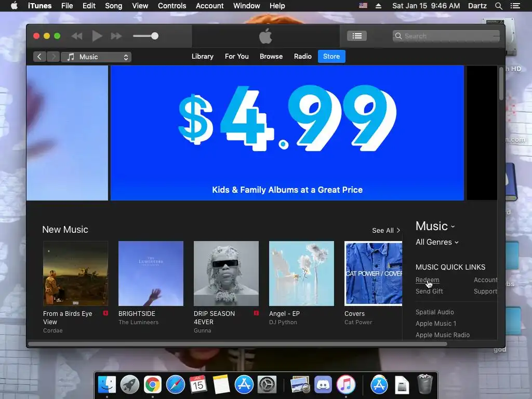Open the View menu
Viewport: 532px width, 399px height.
tap(140, 6)
